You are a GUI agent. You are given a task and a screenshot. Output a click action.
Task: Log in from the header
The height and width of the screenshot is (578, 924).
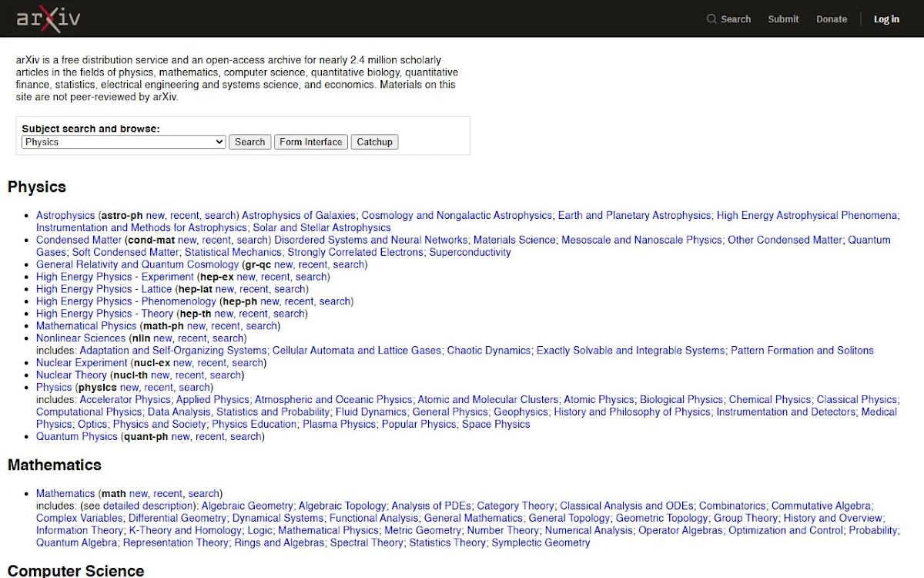tap(886, 19)
